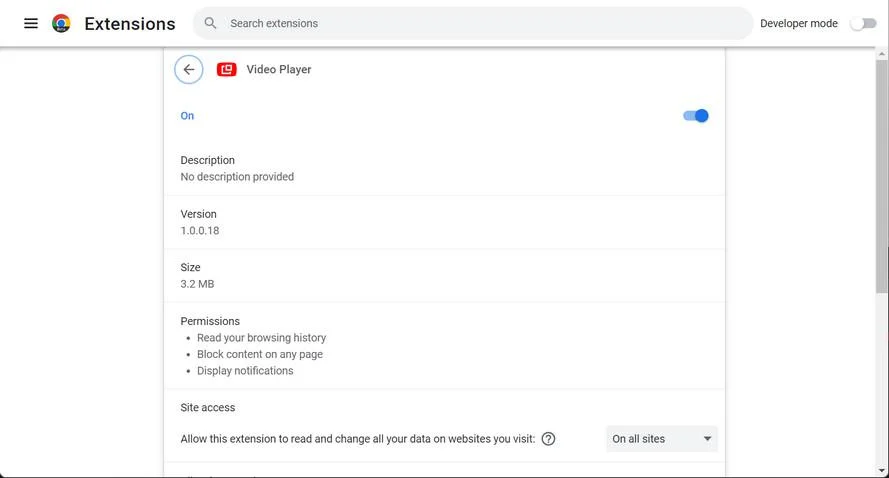The width and height of the screenshot is (889, 478).
Task: Open the hamburger main menu
Action: coord(31,23)
